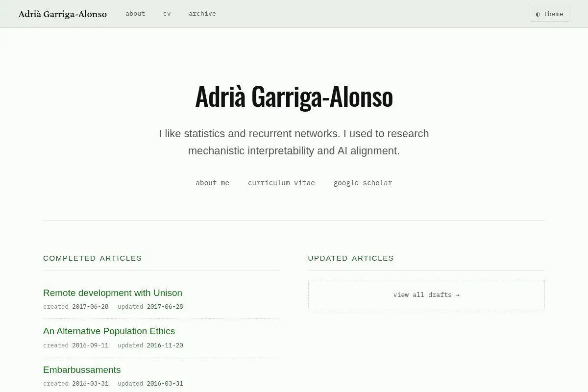Click the created date 2016-09-11
Viewport: 588px width, 392px height.
pyautogui.click(x=90, y=345)
